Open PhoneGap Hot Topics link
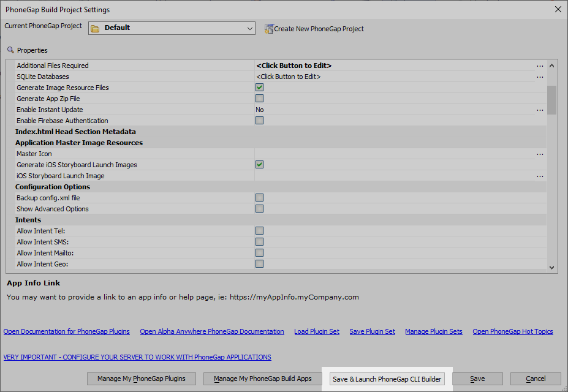The image size is (568, 392). (x=513, y=331)
